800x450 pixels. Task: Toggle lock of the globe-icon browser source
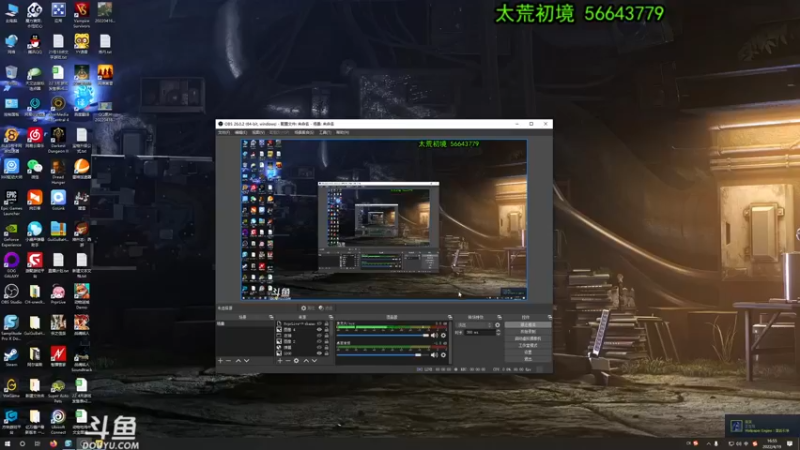[327, 347]
